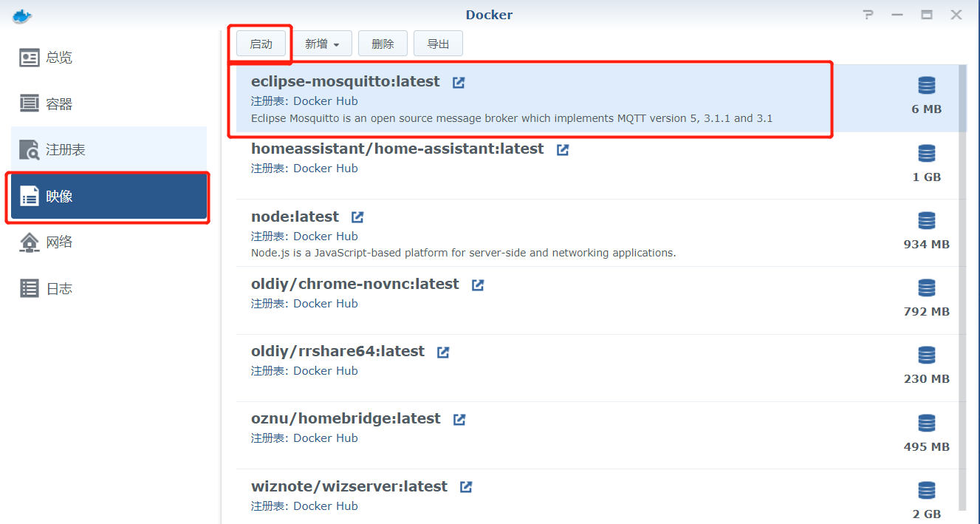
Task: Click the database icon above 6 MB
Action: pyautogui.click(x=927, y=86)
